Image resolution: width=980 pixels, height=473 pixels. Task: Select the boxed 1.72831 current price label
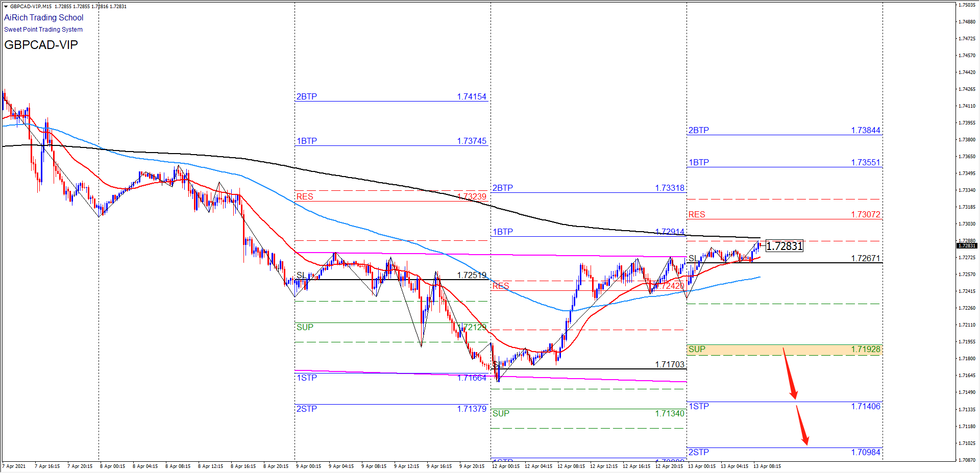click(x=785, y=246)
